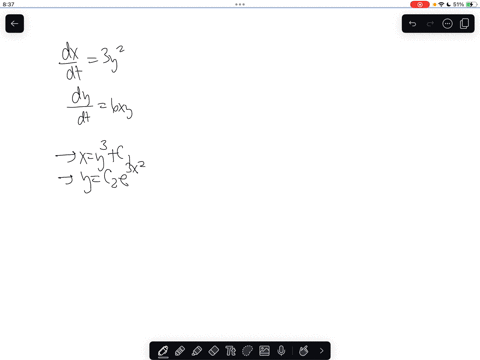Select the Pencil tool
The image size is (480, 360).
(x=180, y=351)
